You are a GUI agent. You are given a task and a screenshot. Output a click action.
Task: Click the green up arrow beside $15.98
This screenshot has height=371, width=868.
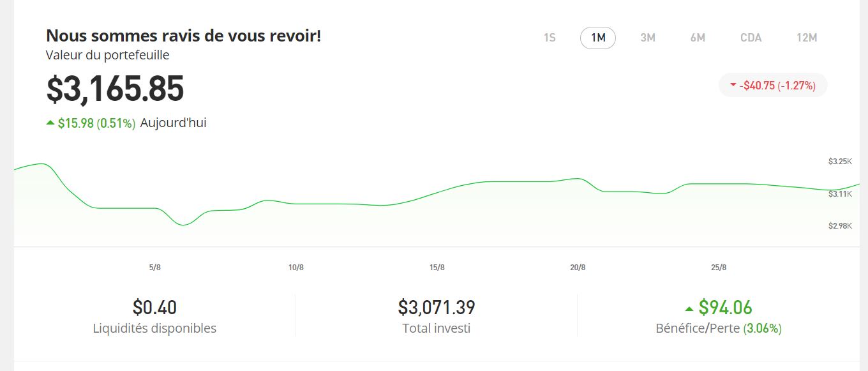pyautogui.click(x=50, y=123)
